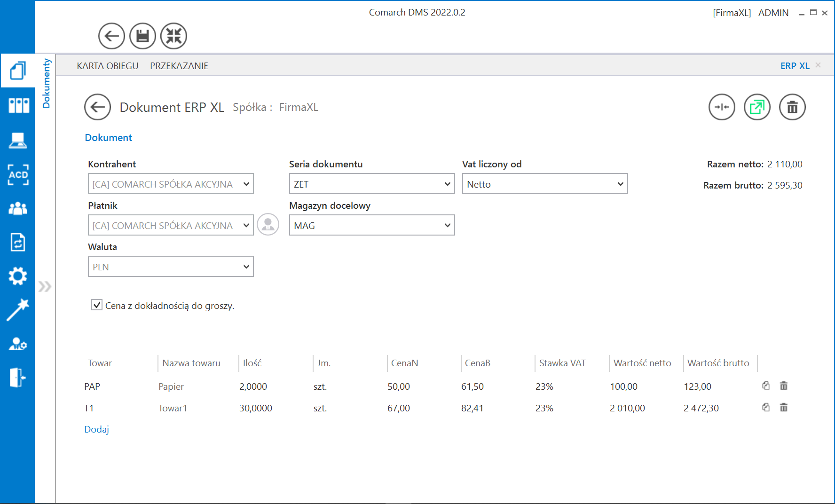The height and width of the screenshot is (504, 835).
Task: Click the back arrow beside Dokument ERP XL
Action: pos(97,107)
